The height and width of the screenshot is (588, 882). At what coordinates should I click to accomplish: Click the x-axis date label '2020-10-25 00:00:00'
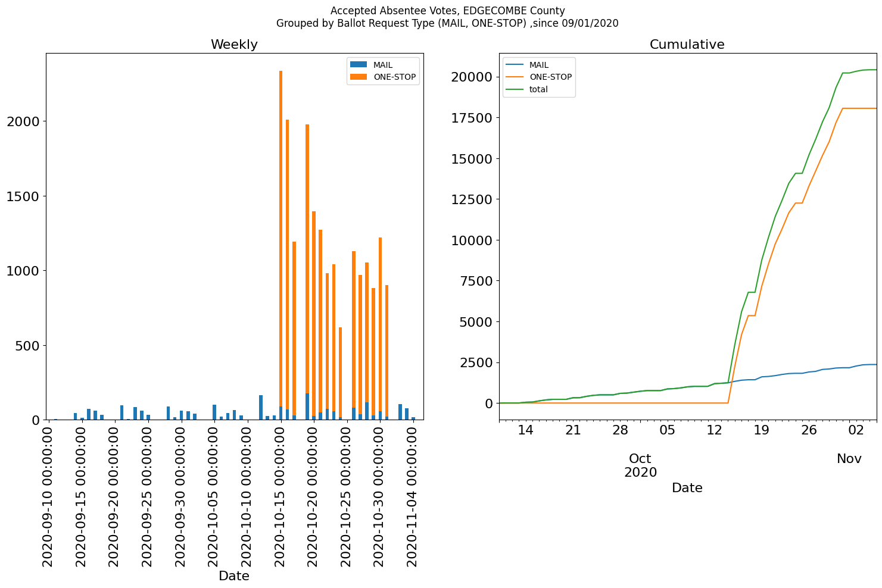[347, 496]
